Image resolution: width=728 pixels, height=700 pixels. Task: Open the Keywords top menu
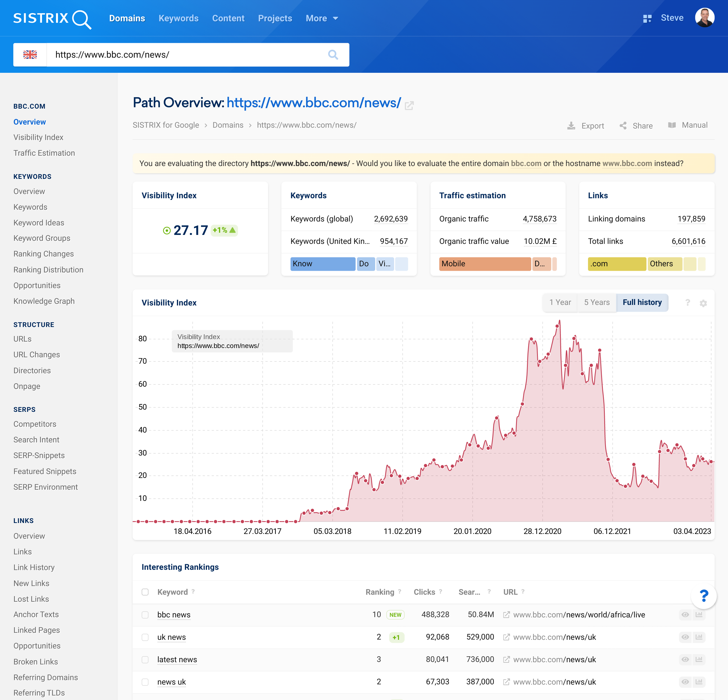(179, 18)
